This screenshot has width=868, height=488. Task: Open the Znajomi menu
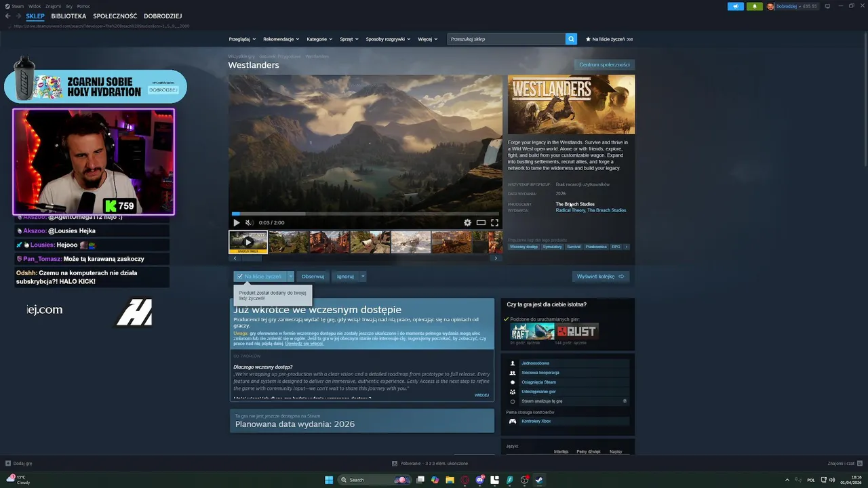[53, 6]
